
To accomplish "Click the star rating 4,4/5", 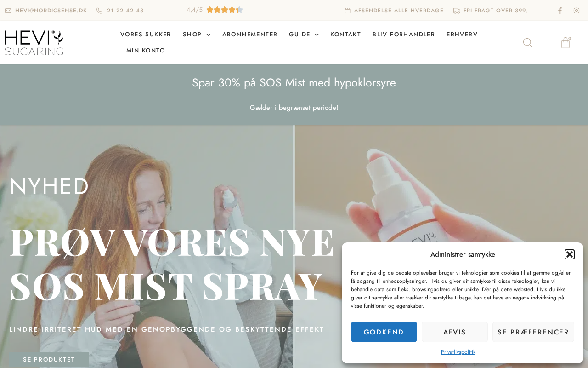I will [x=215, y=10].
